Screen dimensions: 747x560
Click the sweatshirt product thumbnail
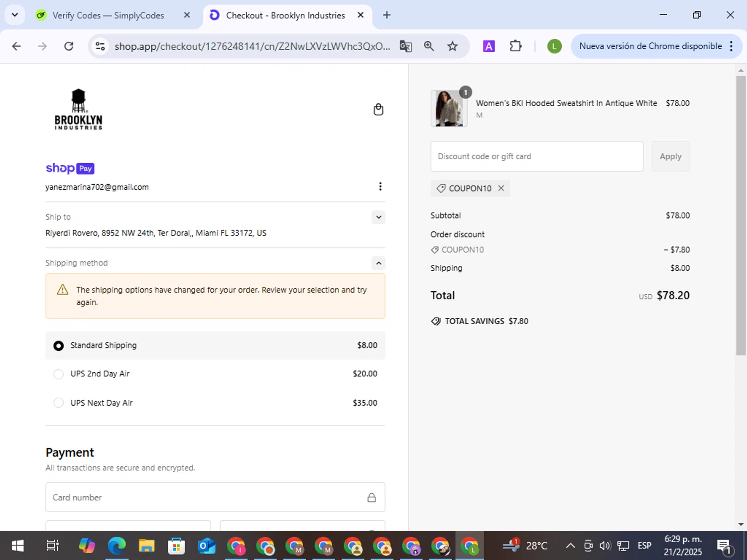click(449, 108)
